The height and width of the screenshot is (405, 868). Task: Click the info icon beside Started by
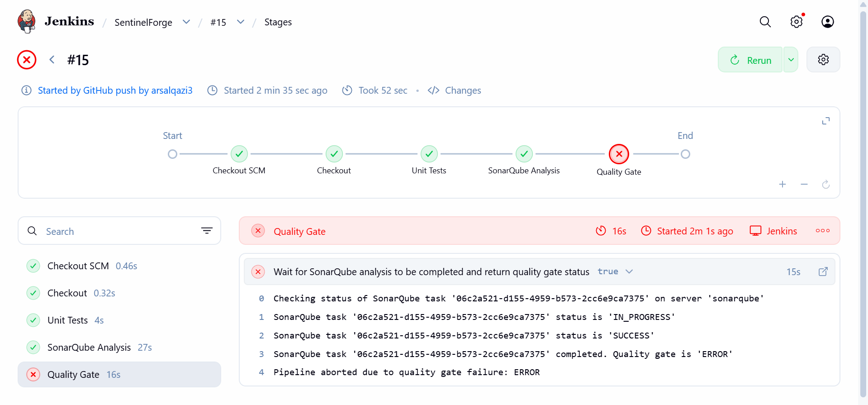click(27, 91)
